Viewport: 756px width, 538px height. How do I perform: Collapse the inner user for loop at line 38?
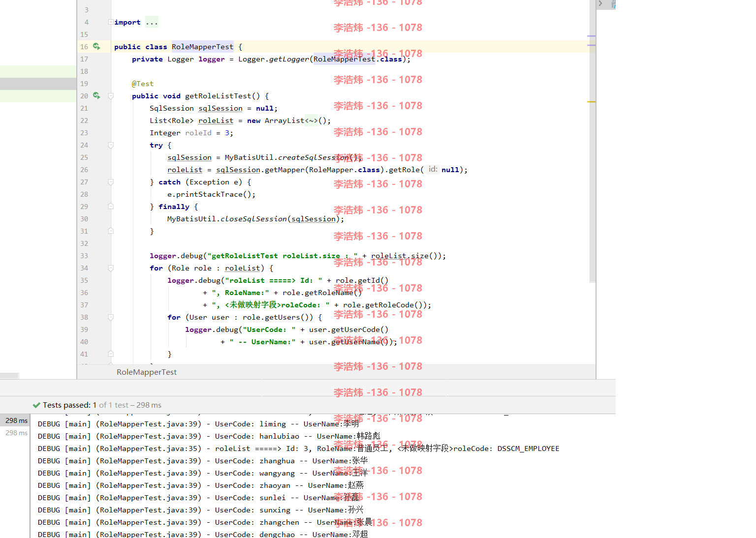tap(111, 317)
